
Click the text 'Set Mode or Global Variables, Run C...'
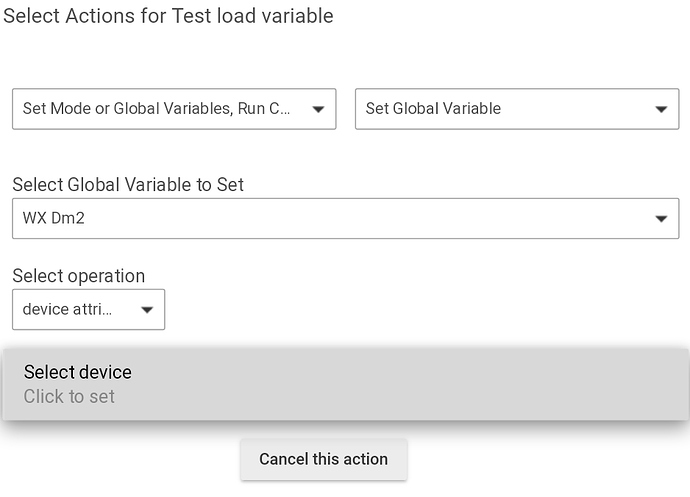(156, 108)
